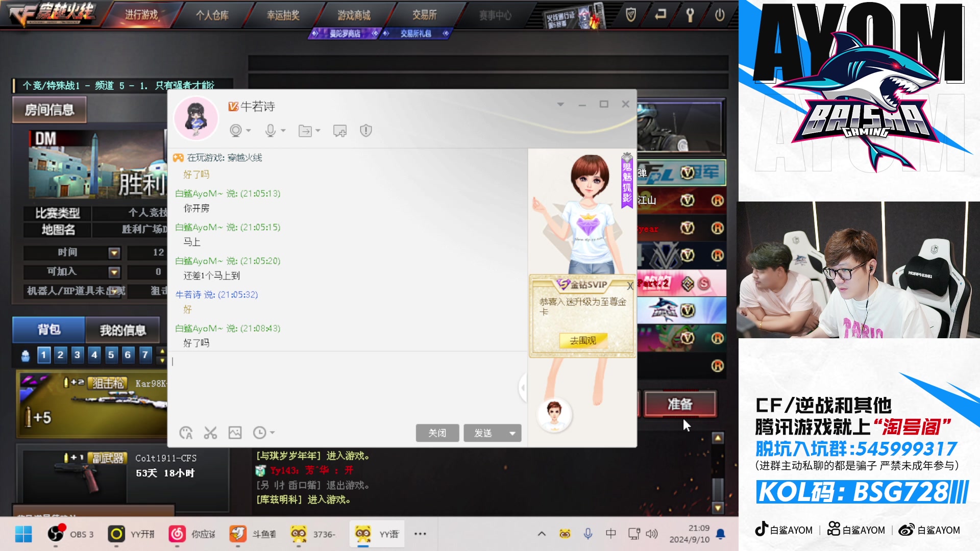Click the taskbar overflow three dots
Viewport: 980px width, 551px height.
(x=420, y=534)
